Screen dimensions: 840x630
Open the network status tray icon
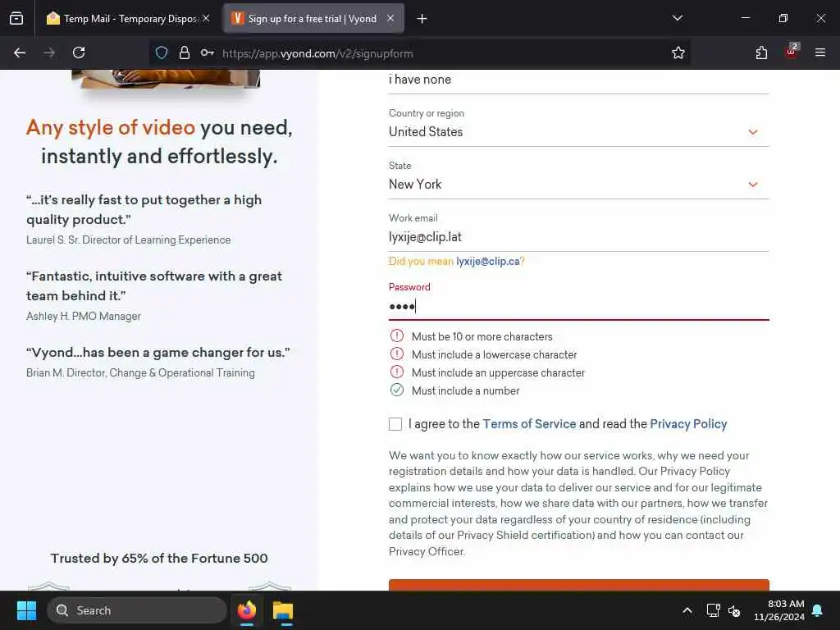click(x=713, y=610)
